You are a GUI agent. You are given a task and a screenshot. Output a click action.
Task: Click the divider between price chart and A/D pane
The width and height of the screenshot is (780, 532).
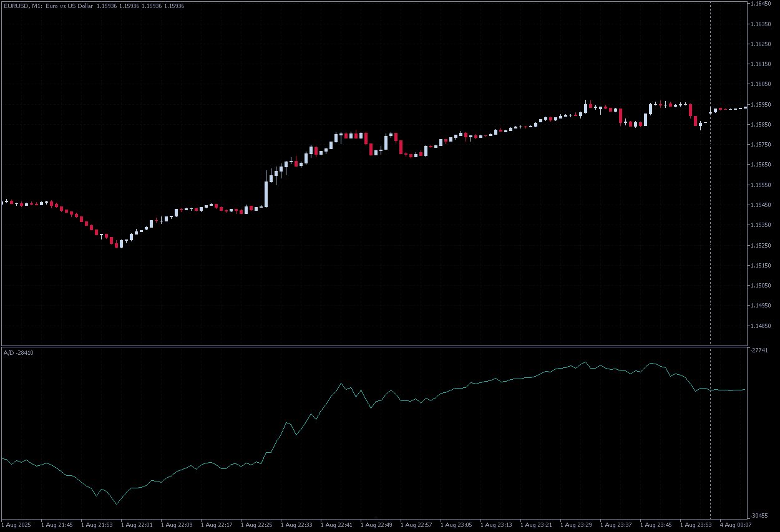[374, 346]
